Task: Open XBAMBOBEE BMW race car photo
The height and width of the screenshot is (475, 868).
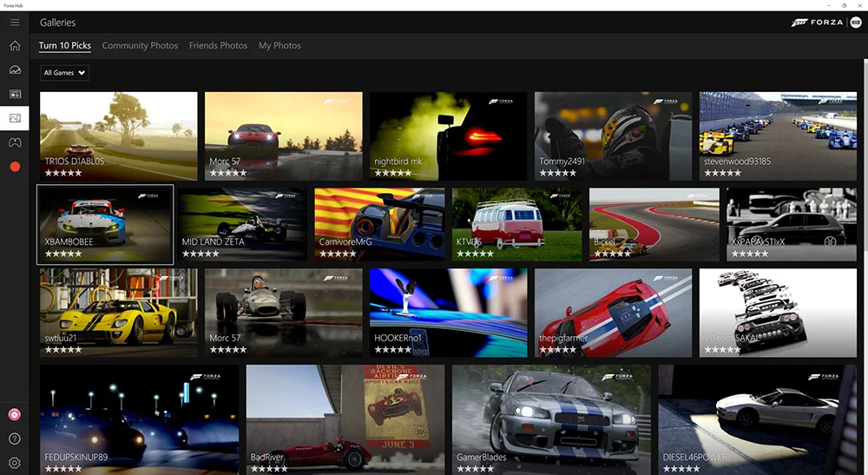Action: (105, 225)
